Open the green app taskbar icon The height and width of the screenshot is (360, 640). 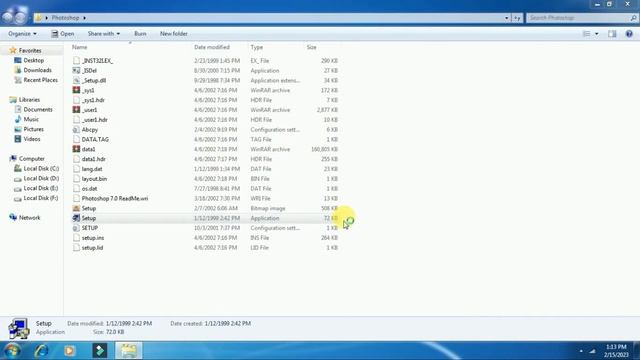(100, 351)
